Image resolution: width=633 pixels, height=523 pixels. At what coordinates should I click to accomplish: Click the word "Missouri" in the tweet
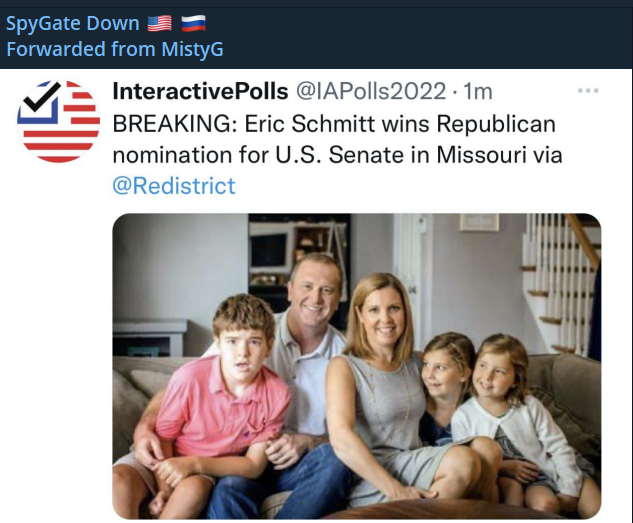[479, 155]
